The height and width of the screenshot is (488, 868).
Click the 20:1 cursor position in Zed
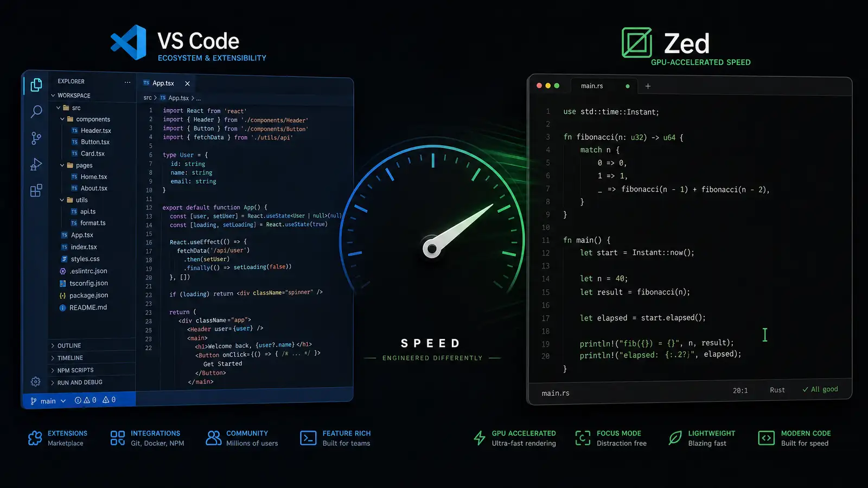(x=741, y=390)
